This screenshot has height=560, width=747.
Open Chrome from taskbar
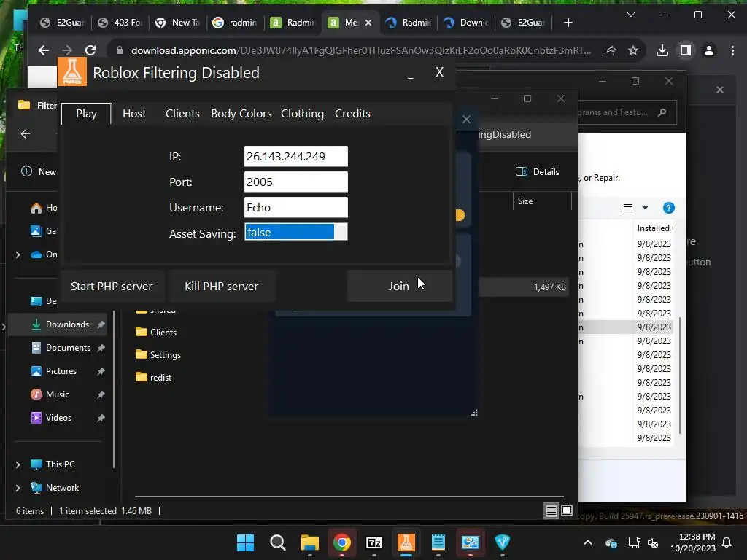point(341,542)
